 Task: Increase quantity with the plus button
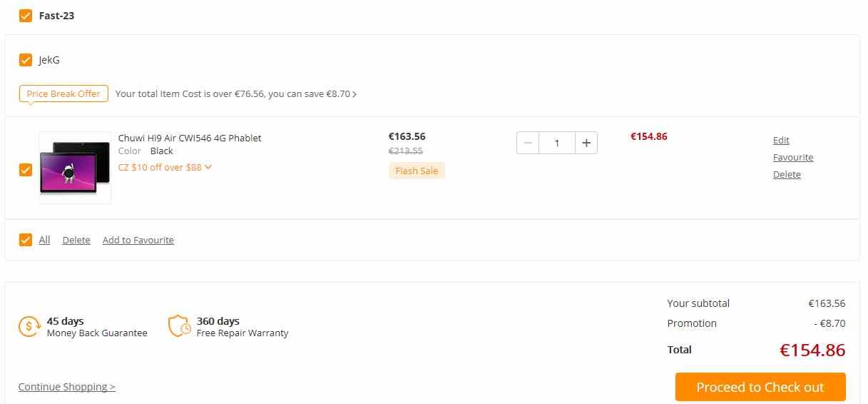click(x=586, y=143)
